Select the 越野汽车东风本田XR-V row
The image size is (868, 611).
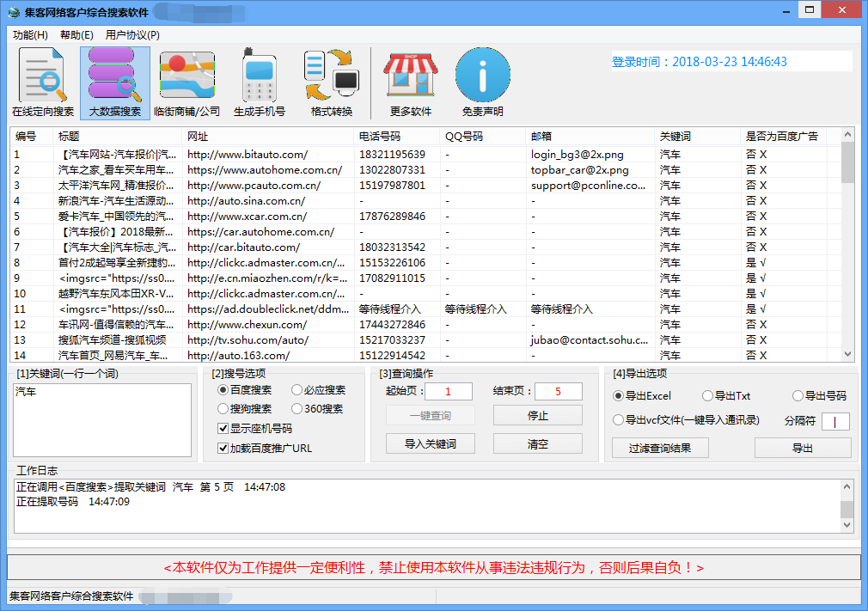(425, 294)
